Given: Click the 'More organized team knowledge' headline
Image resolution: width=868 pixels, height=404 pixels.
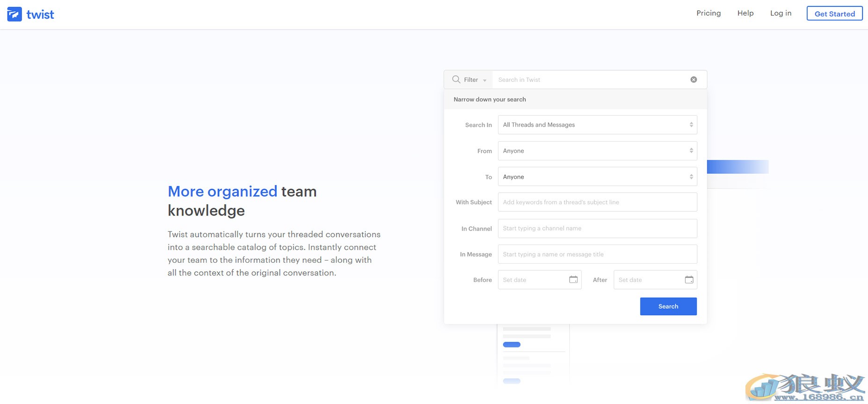Looking at the screenshot, I should pyautogui.click(x=242, y=201).
